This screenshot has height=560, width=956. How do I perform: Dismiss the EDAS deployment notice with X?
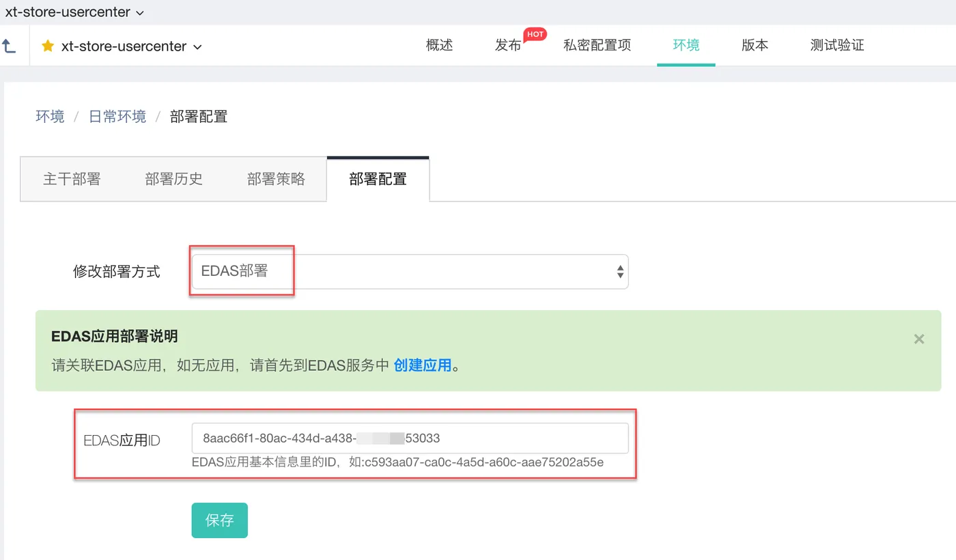point(919,339)
